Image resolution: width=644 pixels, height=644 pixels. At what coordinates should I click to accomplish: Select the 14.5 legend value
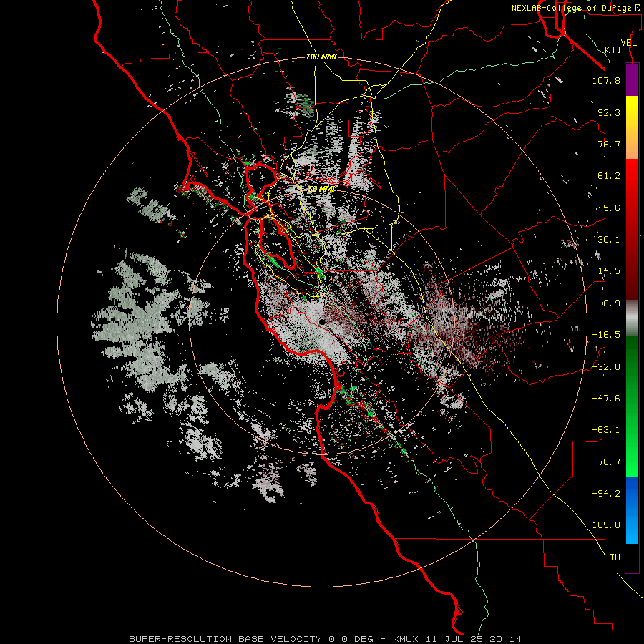(x=609, y=271)
